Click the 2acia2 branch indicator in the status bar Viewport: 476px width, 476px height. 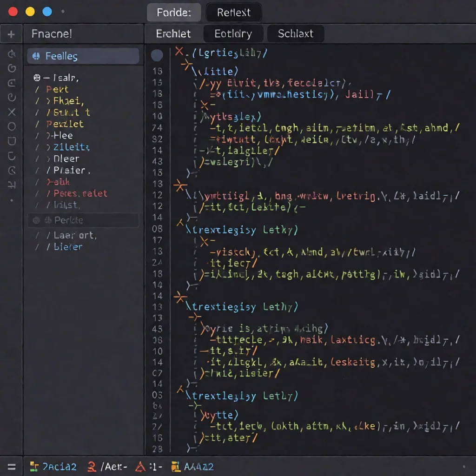point(53,467)
